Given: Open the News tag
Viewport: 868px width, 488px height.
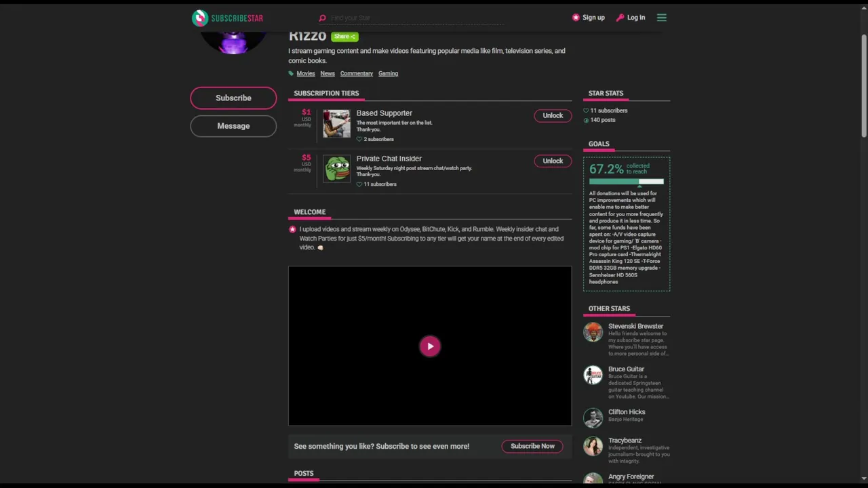Looking at the screenshot, I should click(328, 73).
